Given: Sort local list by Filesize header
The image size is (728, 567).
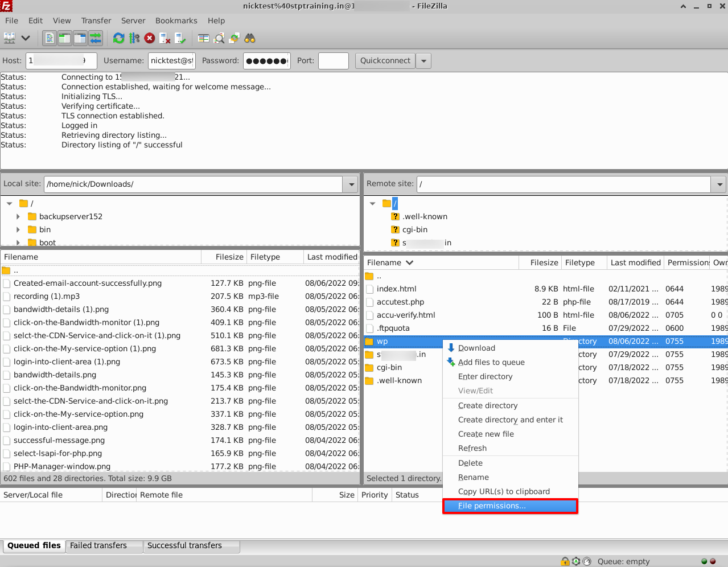Looking at the screenshot, I should click(x=224, y=257).
